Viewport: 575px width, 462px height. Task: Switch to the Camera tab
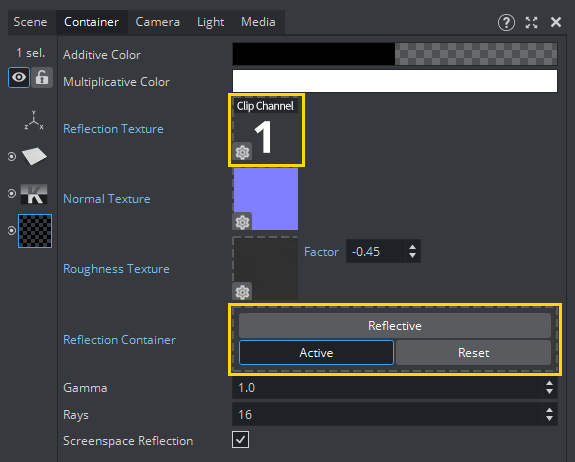tap(158, 22)
